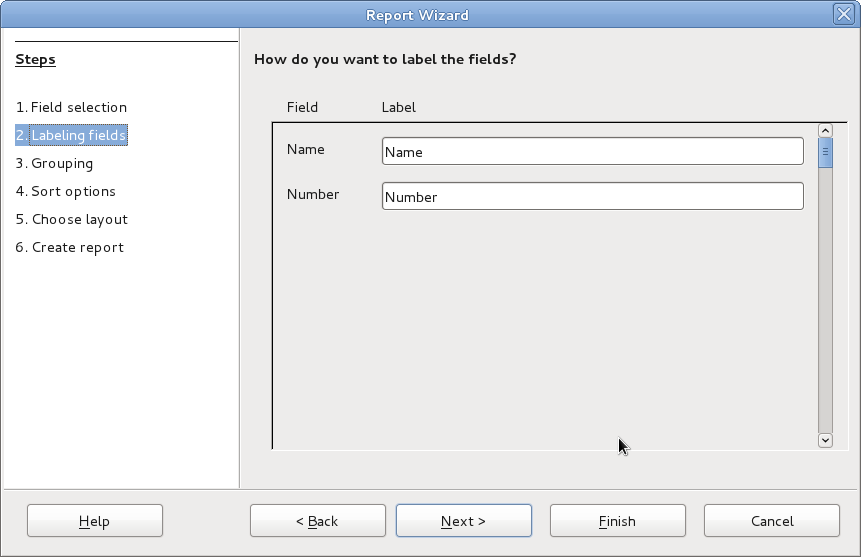Click the Name label text box
This screenshot has width=861, height=557.
tap(592, 151)
